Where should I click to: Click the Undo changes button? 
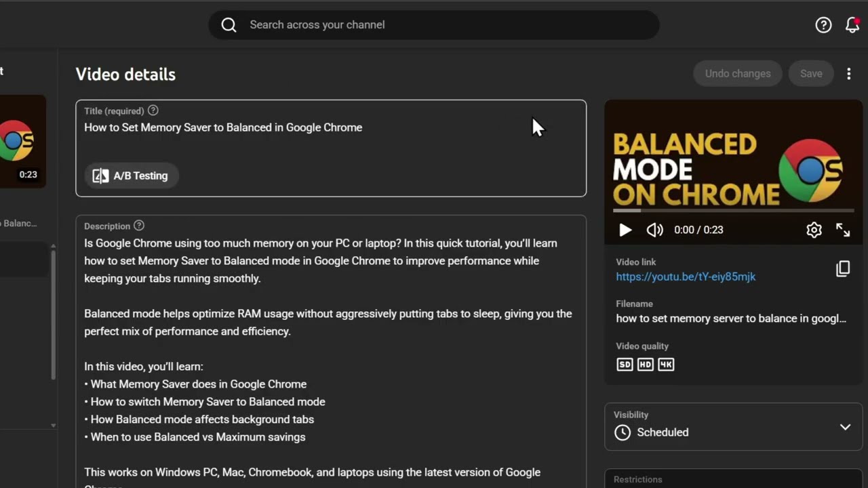point(738,74)
